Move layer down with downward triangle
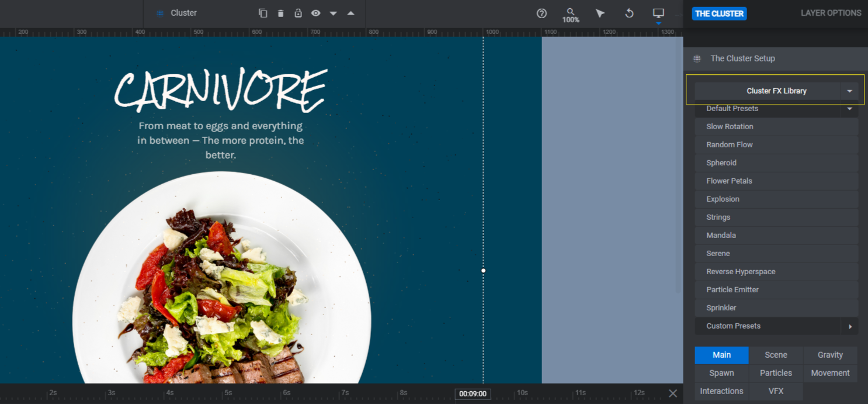Image resolution: width=868 pixels, height=404 pixels. (333, 13)
